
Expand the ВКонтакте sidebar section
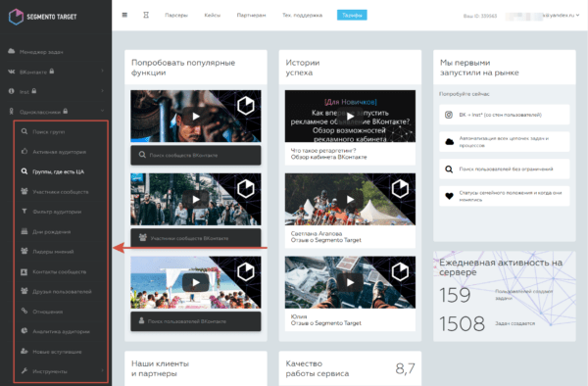56,72
